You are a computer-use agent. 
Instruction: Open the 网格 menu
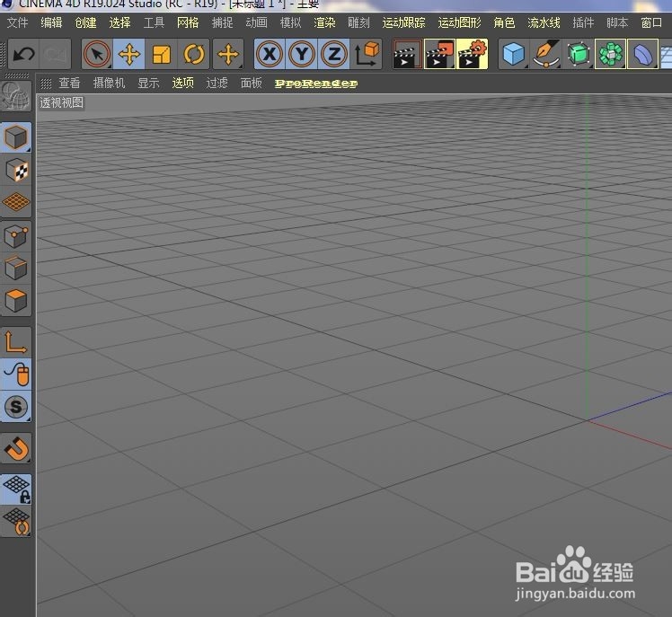point(188,22)
